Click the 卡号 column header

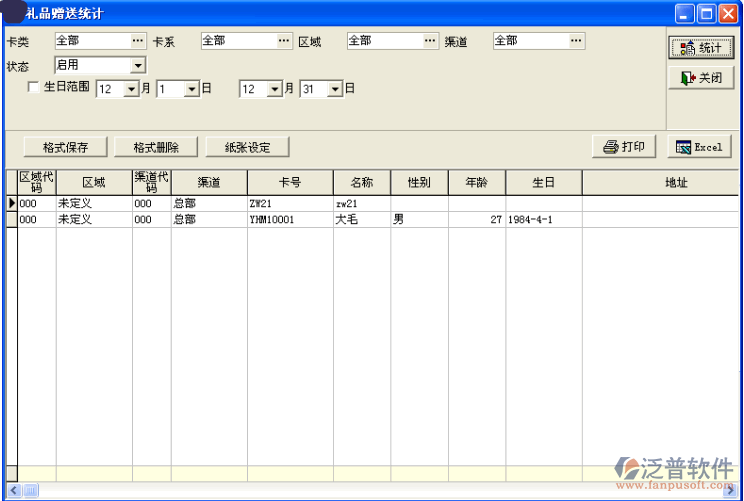[x=290, y=183]
